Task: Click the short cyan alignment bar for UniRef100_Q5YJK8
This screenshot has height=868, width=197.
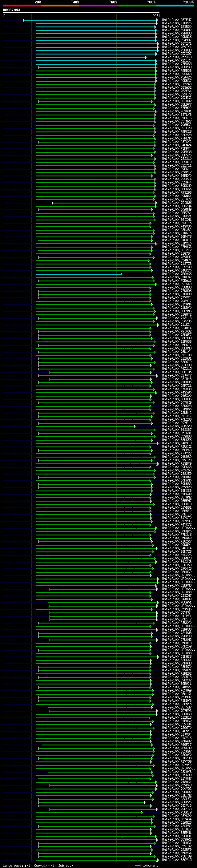Action: (91, 57)
